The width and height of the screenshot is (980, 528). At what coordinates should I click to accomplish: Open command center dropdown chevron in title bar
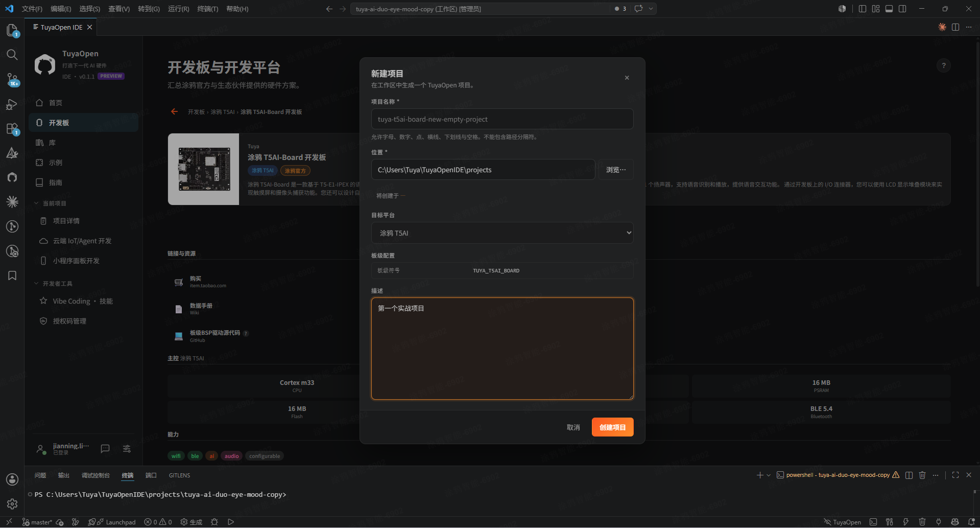[x=651, y=9]
